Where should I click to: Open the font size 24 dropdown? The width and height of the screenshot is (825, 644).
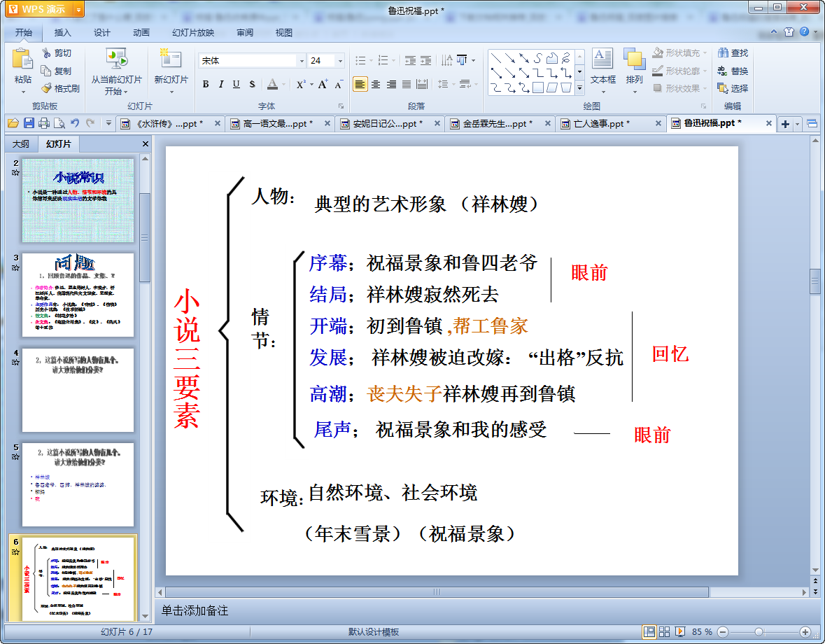click(340, 61)
